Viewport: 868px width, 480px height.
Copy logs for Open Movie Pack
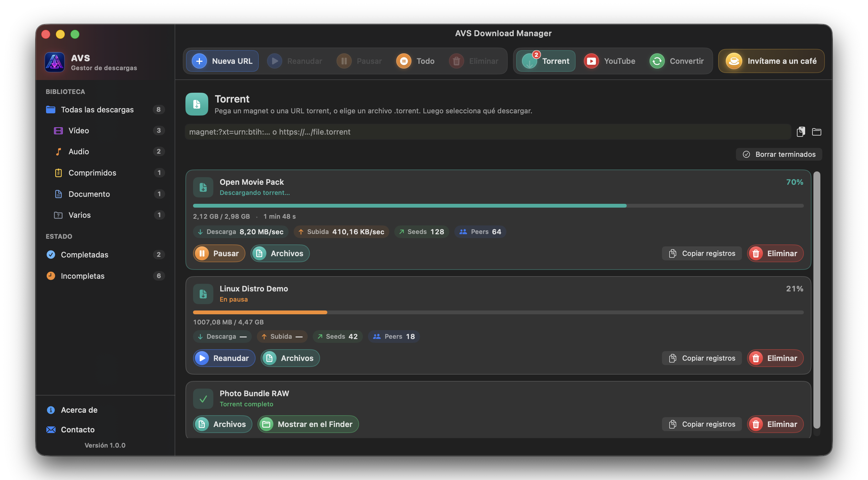tap(702, 253)
